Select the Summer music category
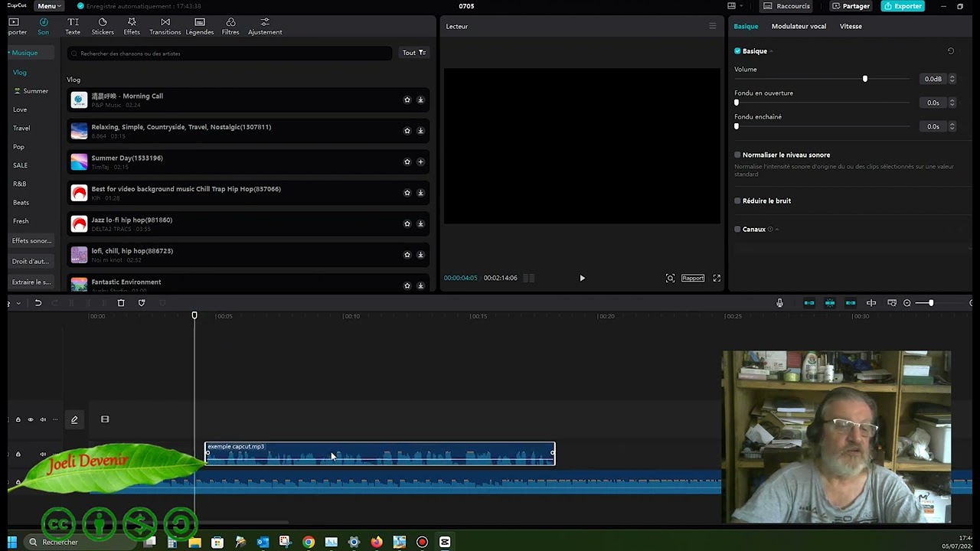This screenshot has width=980, height=551. point(31,91)
